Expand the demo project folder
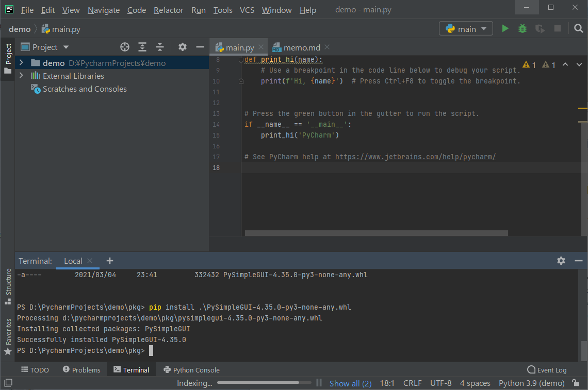 point(21,62)
